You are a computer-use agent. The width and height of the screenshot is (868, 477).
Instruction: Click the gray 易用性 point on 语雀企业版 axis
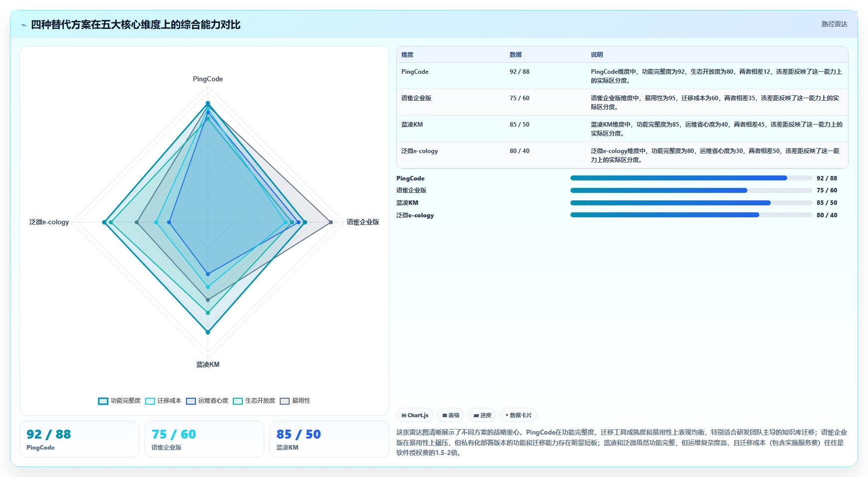point(331,222)
